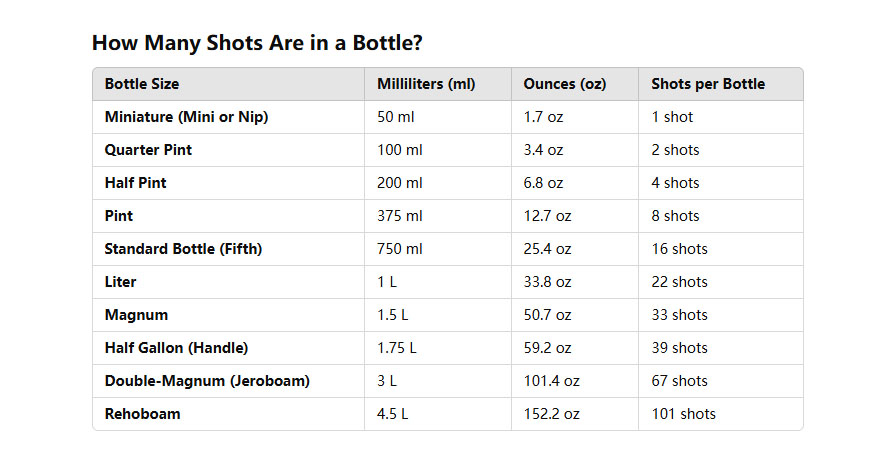888x455 pixels.
Task: Click the '101.4 oz' cell
Action: (x=551, y=381)
